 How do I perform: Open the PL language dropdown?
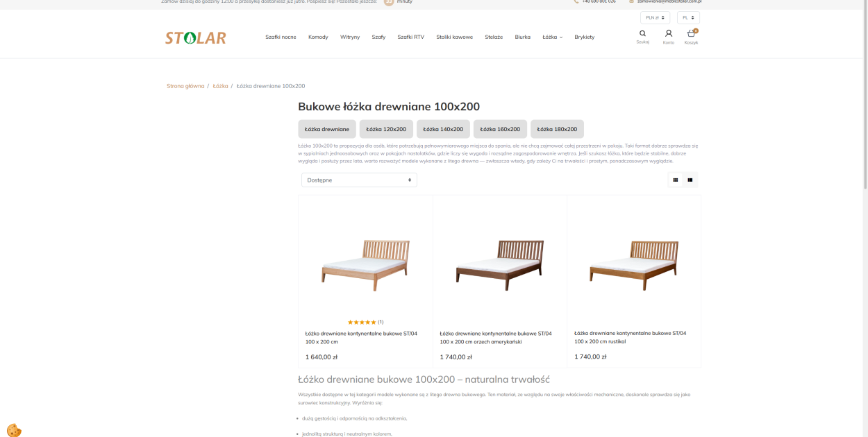click(x=688, y=17)
